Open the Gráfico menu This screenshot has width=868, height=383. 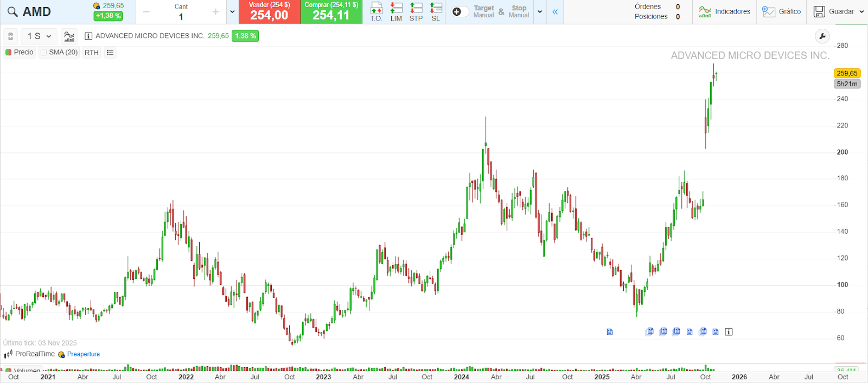click(781, 12)
